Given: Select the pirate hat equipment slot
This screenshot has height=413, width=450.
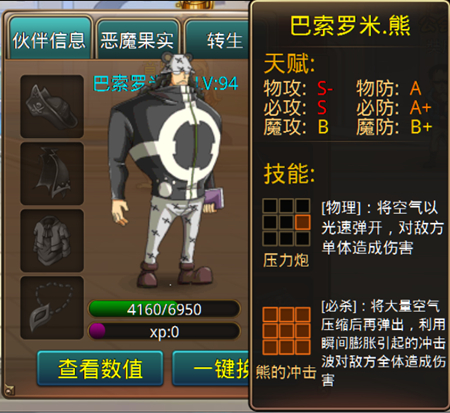Looking at the screenshot, I should (52, 106).
